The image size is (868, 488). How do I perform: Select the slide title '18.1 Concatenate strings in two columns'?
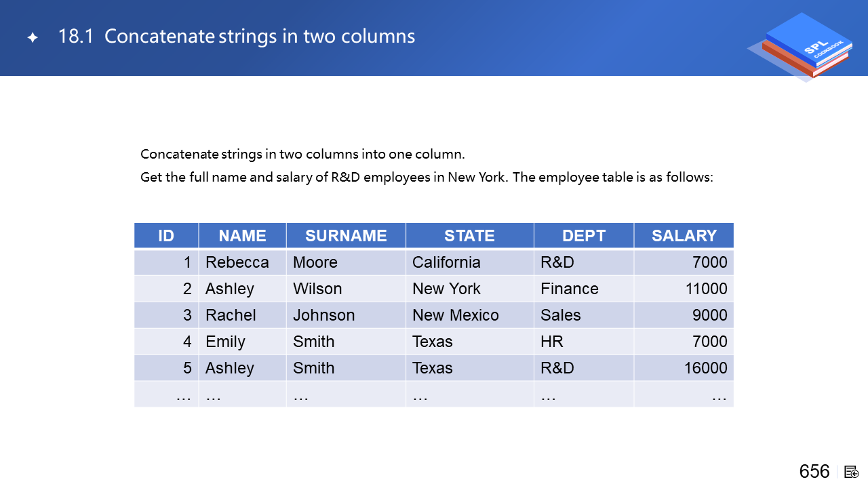click(237, 37)
